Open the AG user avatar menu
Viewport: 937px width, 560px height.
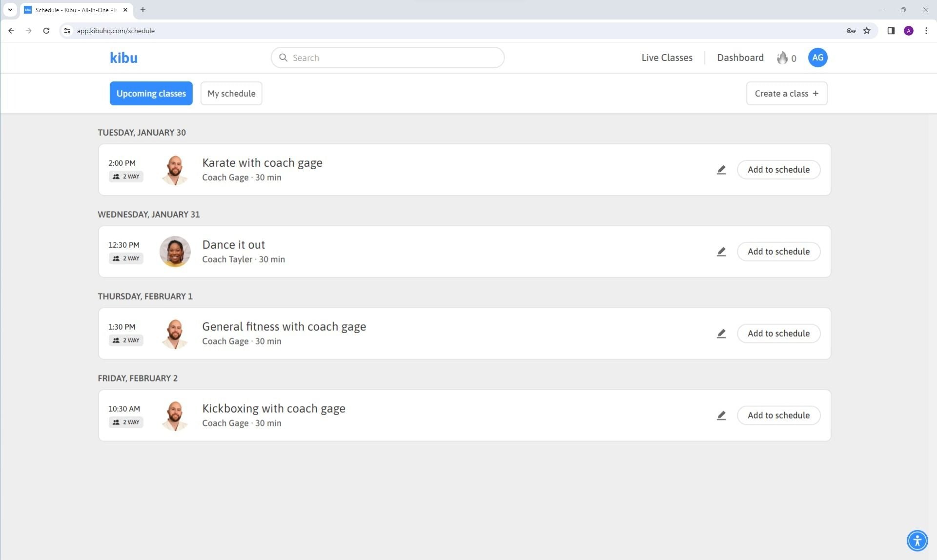click(x=817, y=58)
